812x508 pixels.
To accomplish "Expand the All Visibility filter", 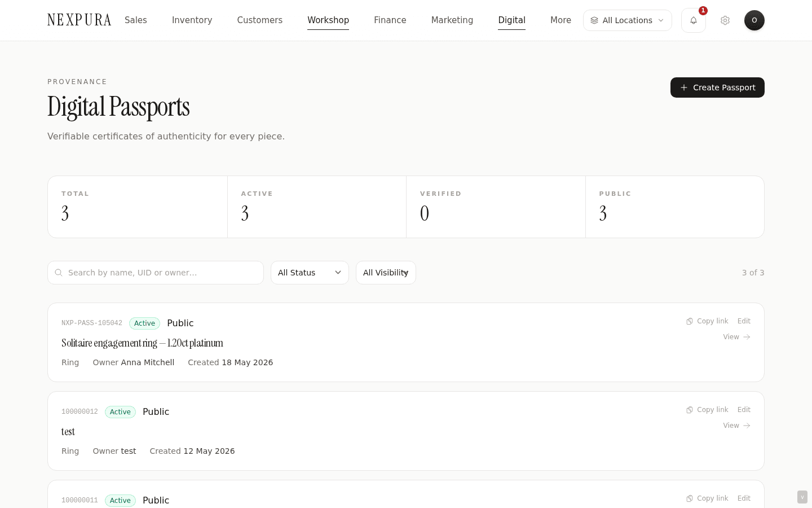I will click(386, 273).
